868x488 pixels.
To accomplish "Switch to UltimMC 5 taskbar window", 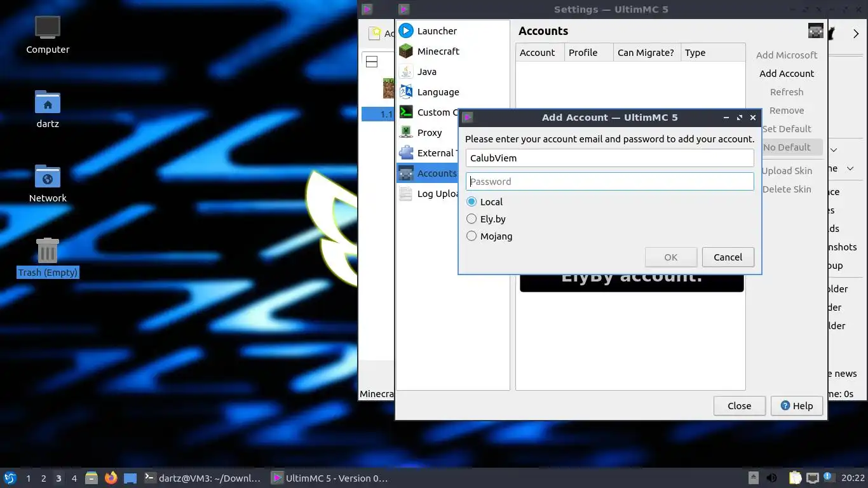I will [330, 478].
